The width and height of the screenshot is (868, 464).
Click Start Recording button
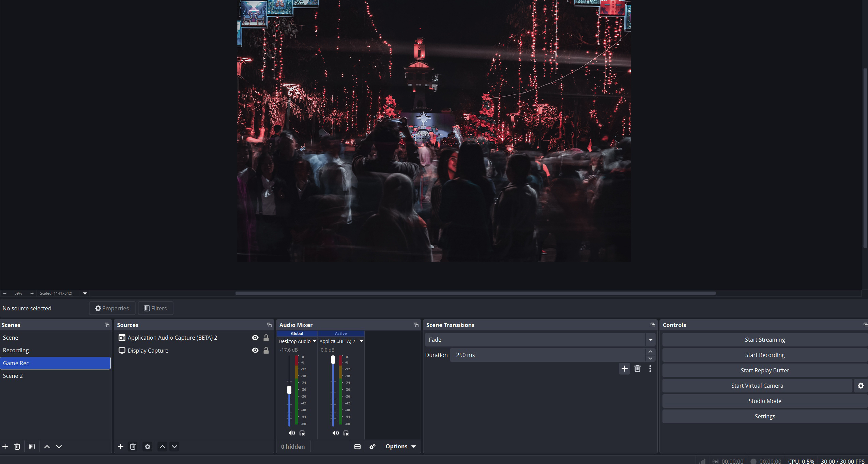point(765,355)
